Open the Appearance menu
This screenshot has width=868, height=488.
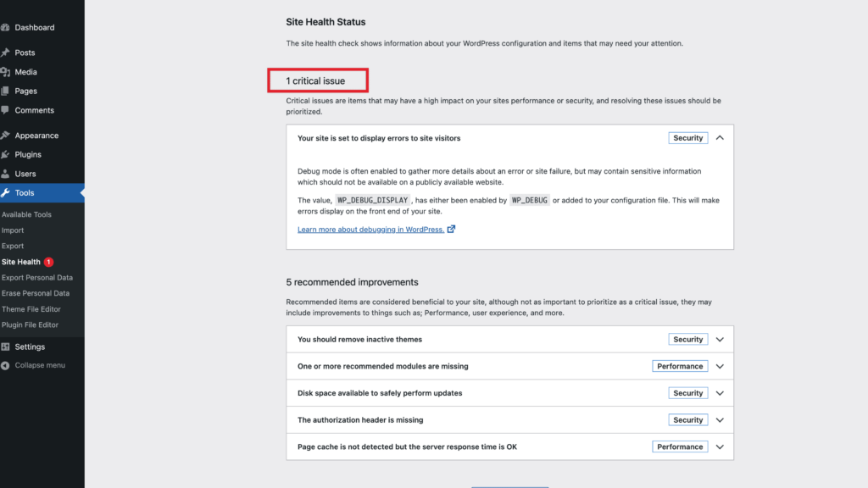tap(36, 136)
